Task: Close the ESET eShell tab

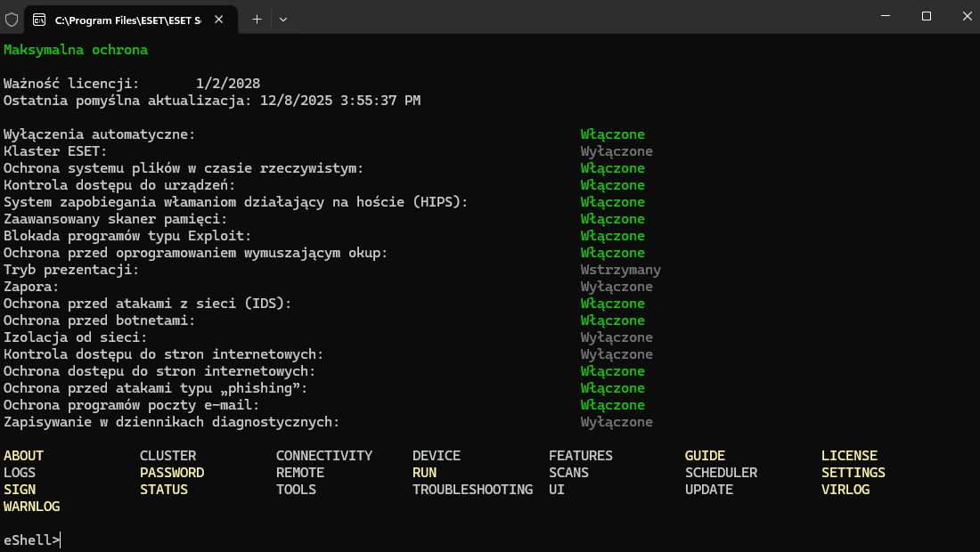Action: 220,19
